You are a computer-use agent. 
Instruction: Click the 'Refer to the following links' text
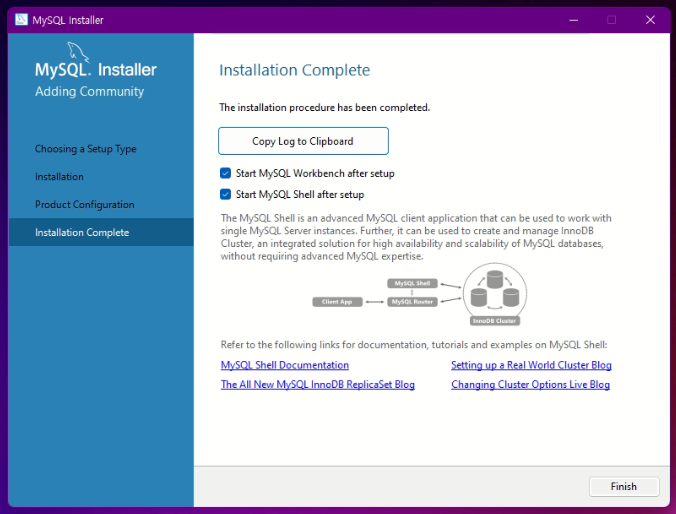coord(414,345)
